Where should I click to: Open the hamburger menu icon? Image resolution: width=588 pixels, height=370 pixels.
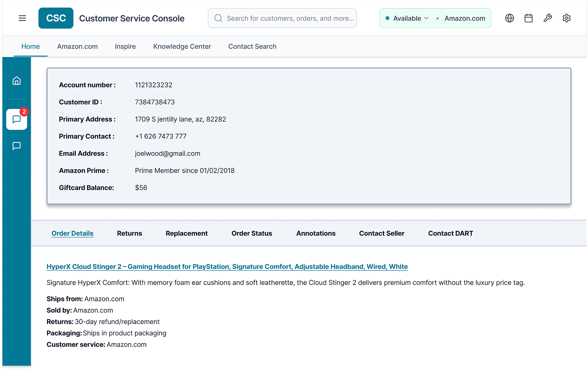tap(22, 18)
